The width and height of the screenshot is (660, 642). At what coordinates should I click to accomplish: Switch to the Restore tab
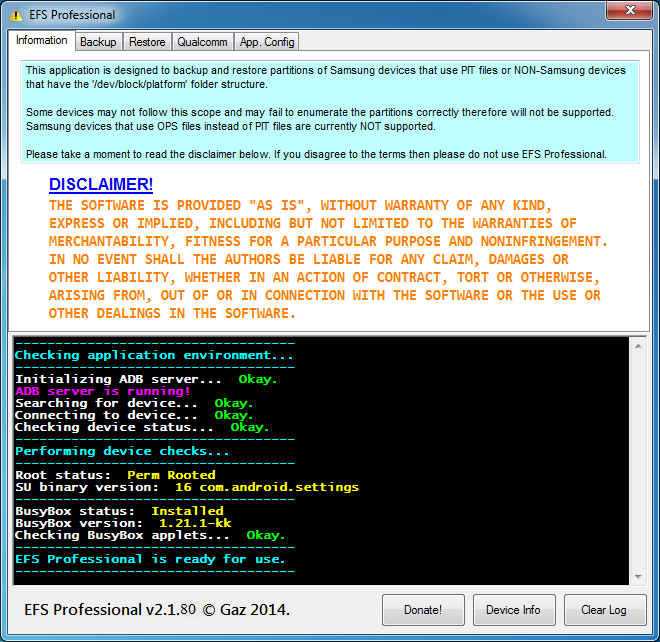[147, 42]
